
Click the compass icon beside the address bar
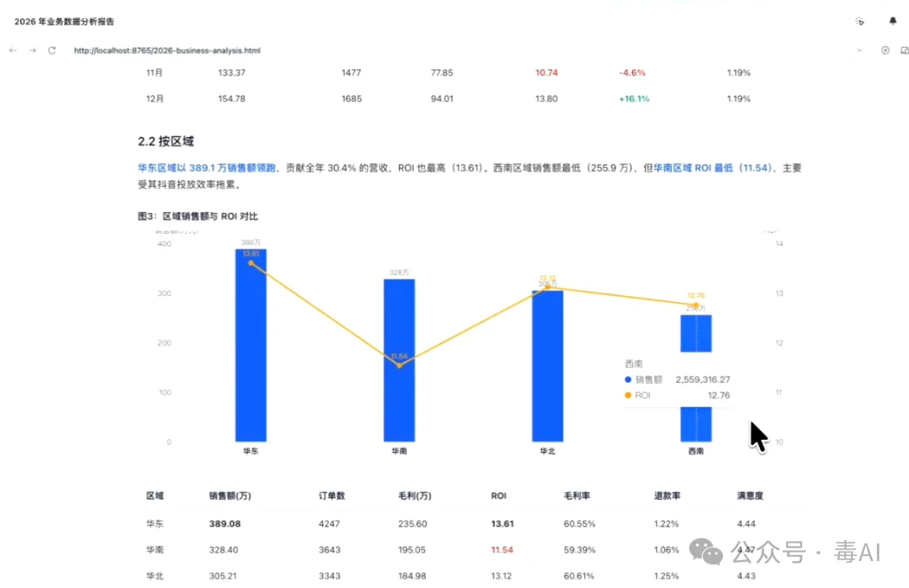pyautogui.click(x=885, y=50)
